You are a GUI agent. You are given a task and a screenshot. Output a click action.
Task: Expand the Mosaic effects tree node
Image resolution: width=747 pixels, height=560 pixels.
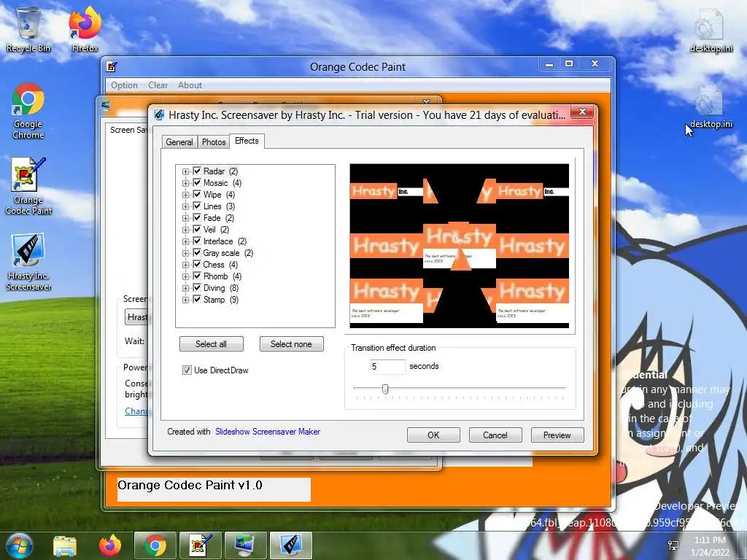tap(185, 183)
